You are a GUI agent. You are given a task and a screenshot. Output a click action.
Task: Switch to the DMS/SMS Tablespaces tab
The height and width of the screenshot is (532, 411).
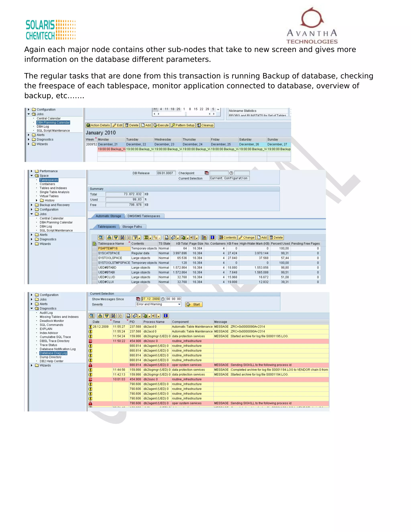[144, 216]
